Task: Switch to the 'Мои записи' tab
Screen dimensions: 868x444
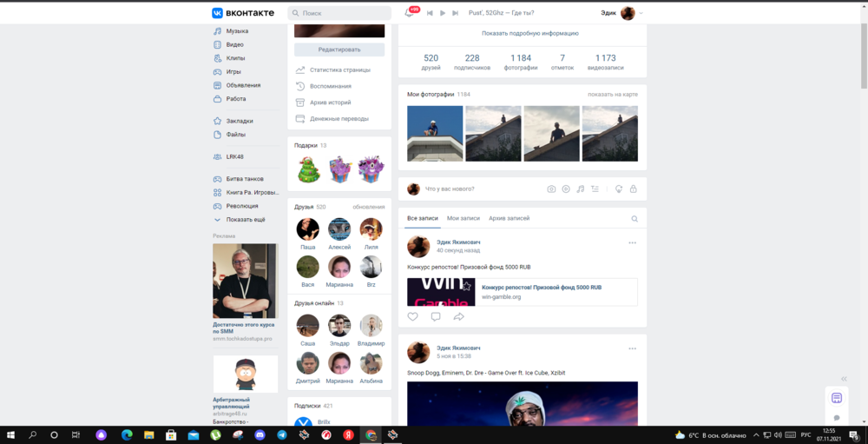Action: pos(464,218)
